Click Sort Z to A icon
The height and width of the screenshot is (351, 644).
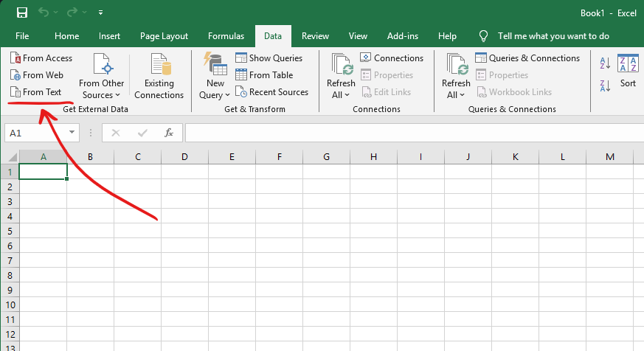click(605, 85)
